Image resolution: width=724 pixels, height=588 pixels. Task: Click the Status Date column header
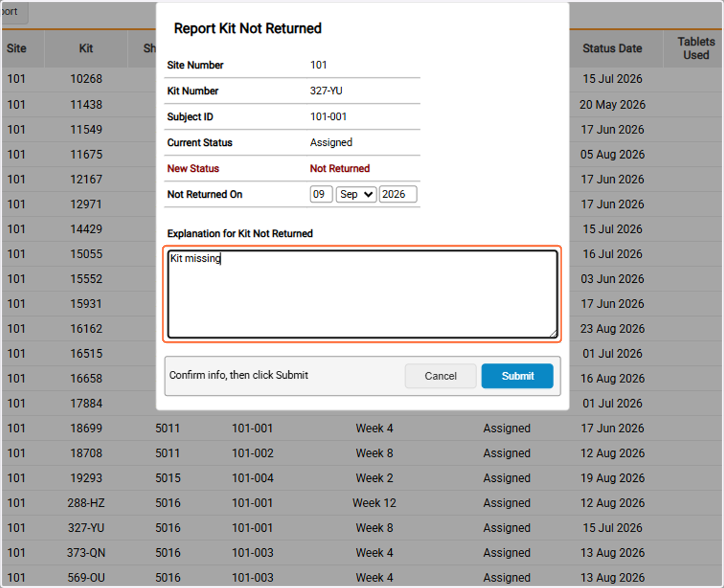pyautogui.click(x=612, y=48)
